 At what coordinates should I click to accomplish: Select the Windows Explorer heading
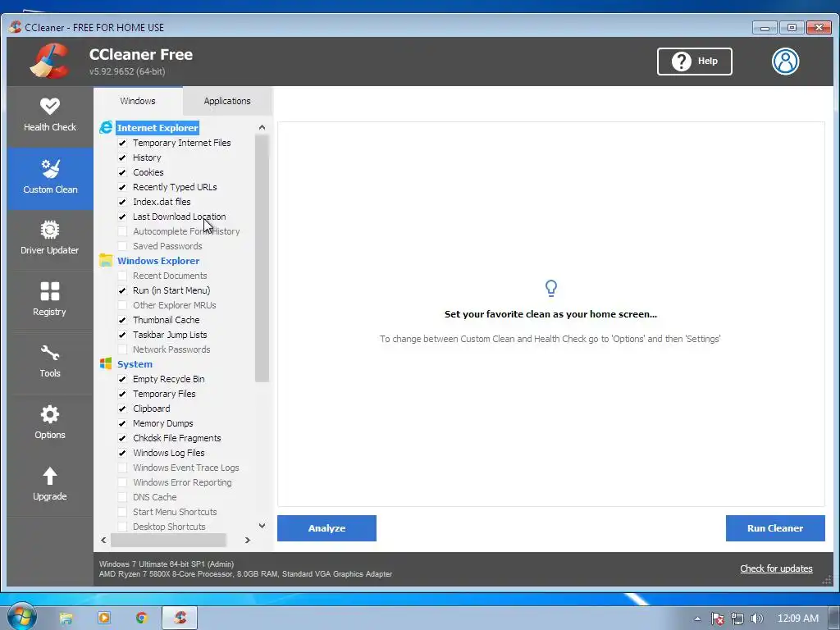click(158, 261)
